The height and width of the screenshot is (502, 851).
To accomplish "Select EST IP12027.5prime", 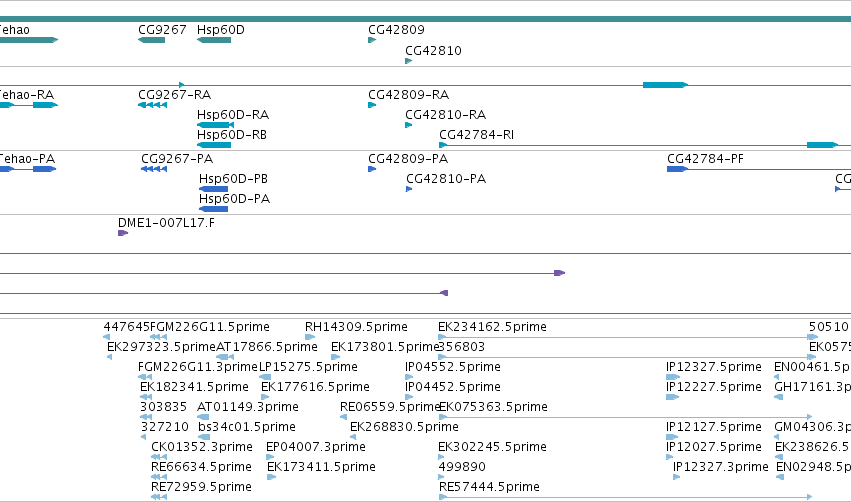I will click(x=714, y=447).
